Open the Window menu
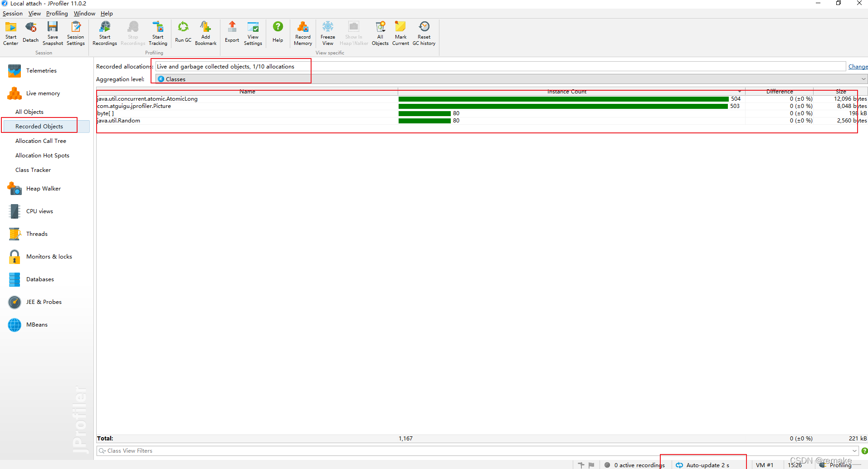The height and width of the screenshot is (469, 868). click(84, 14)
